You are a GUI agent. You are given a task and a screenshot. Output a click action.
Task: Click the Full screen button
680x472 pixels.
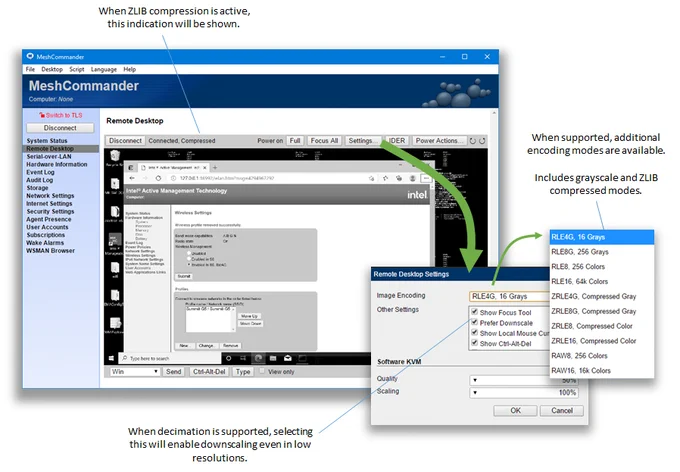295,141
